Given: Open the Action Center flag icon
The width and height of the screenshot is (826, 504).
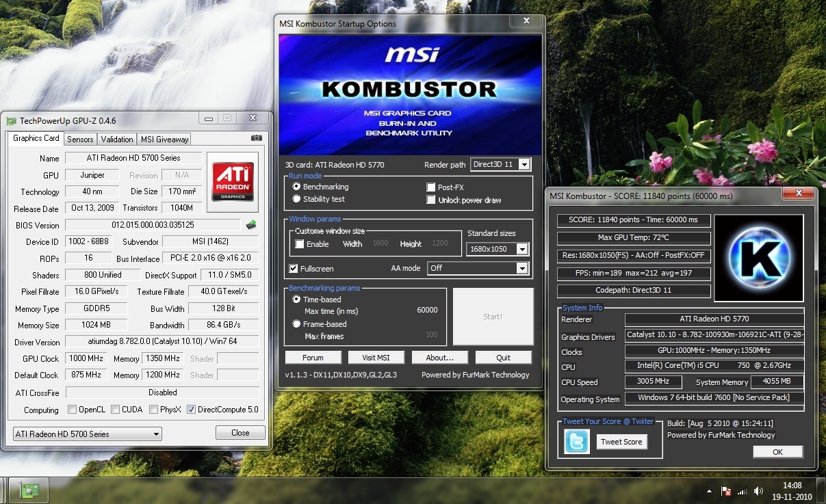Looking at the screenshot, I should coord(727,491).
